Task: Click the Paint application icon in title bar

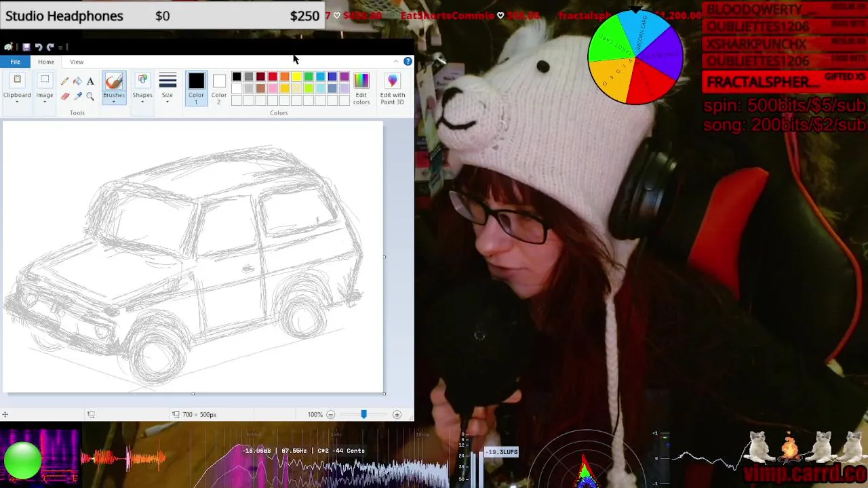Action: tap(8, 47)
